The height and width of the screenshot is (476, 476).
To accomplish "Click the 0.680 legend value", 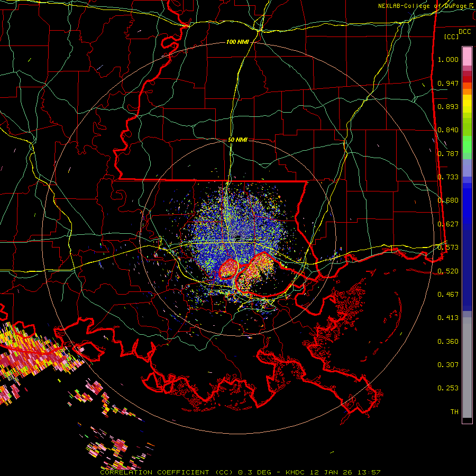I will click(448, 200).
